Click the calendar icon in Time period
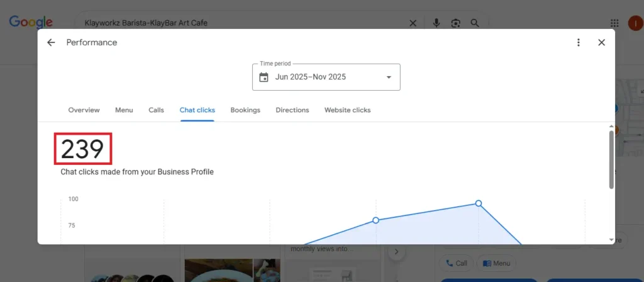Viewport: 644px width, 282px height. (x=264, y=77)
